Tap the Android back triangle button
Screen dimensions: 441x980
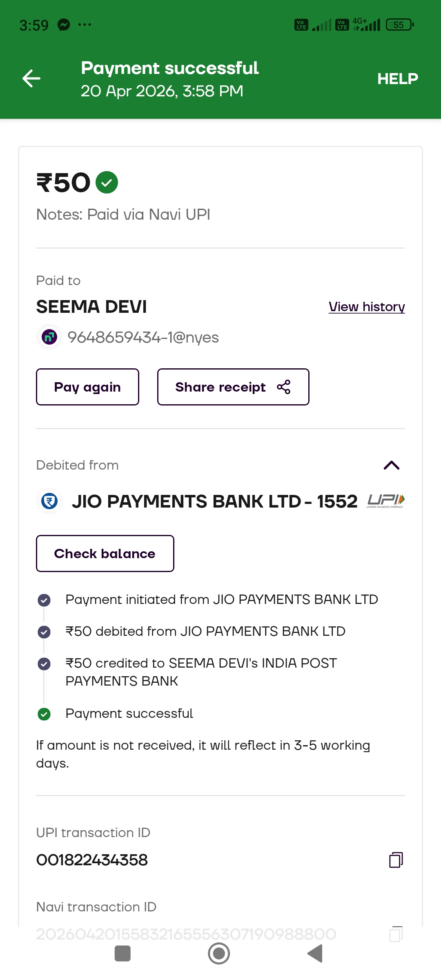click(315, 953)
